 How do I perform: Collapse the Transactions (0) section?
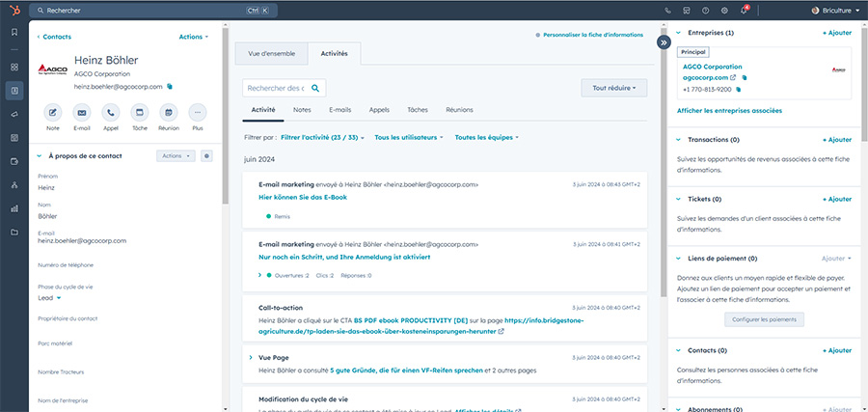point(679,140)
